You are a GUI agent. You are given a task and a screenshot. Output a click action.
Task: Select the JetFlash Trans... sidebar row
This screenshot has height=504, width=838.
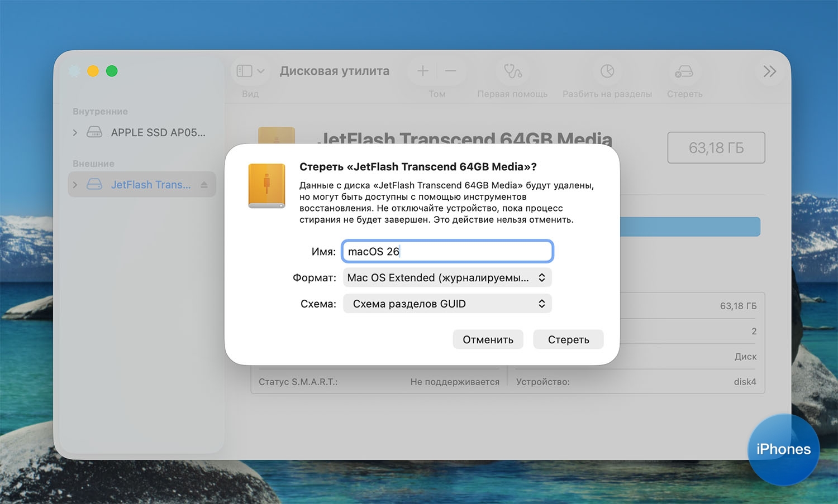pos(142,184)
